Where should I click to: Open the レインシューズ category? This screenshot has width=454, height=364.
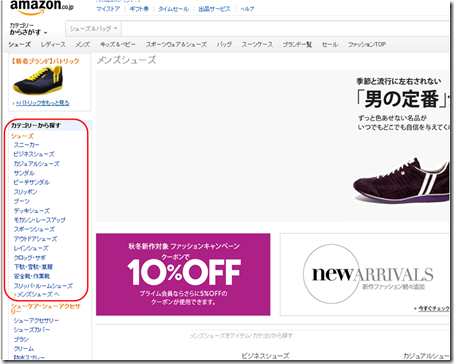coord(31,248)
